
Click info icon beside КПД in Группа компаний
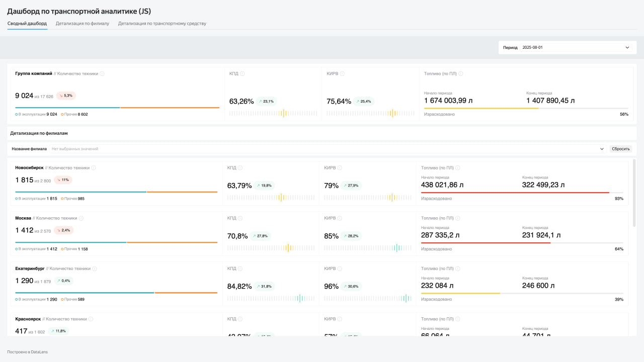(242, 73)
